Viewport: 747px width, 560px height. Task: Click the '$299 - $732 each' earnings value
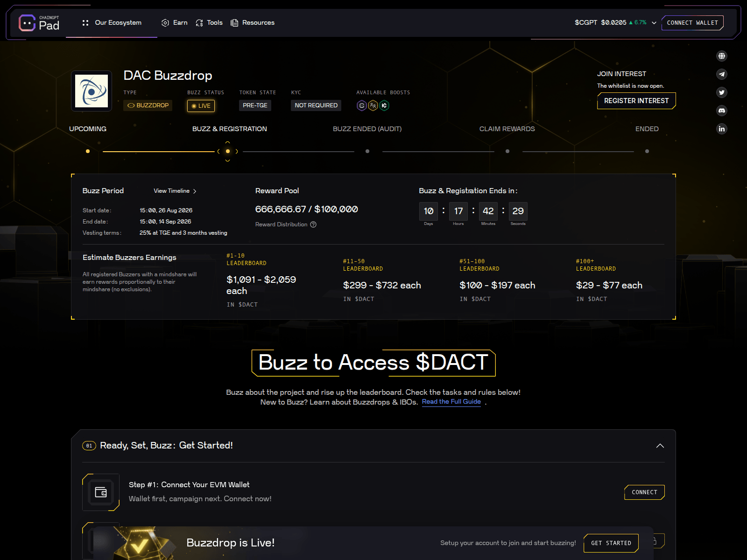pyautogui.click(x=382, y=285)
